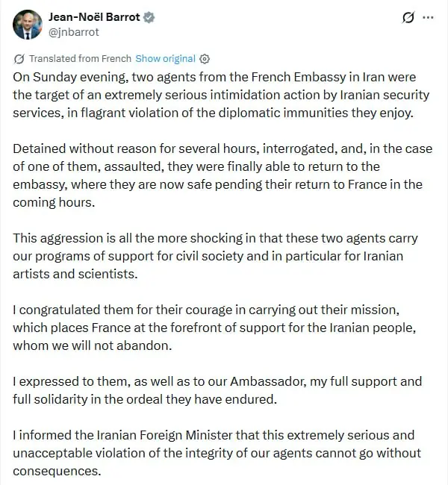The width and height of the screenshot is (448, 485).
Task: Open the three-dot more options menu
Action: [428, 17]
